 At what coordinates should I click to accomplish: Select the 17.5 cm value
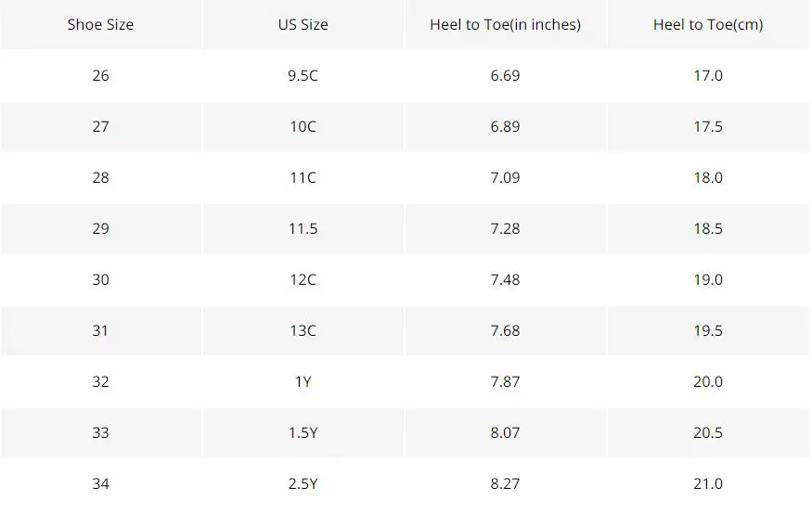708,127
